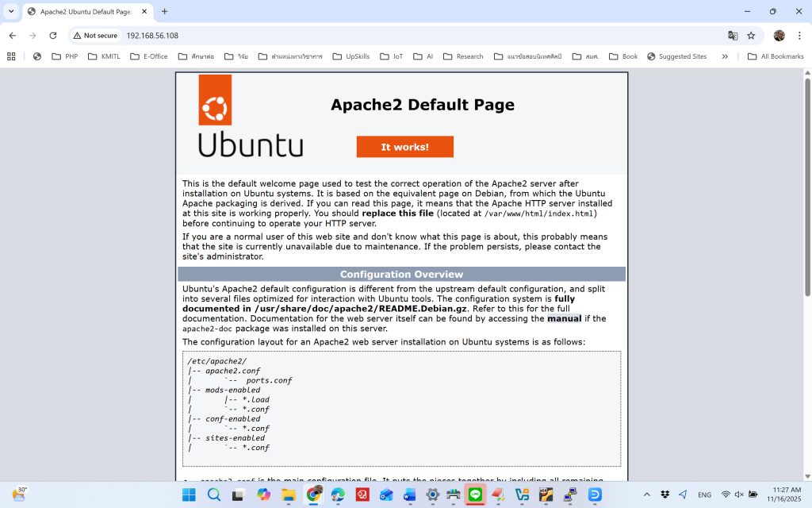Expand hidden bookmarks with the chevron
Image resolution: width=812 pixels, height=508 pixels.
(x=725, y=56)
